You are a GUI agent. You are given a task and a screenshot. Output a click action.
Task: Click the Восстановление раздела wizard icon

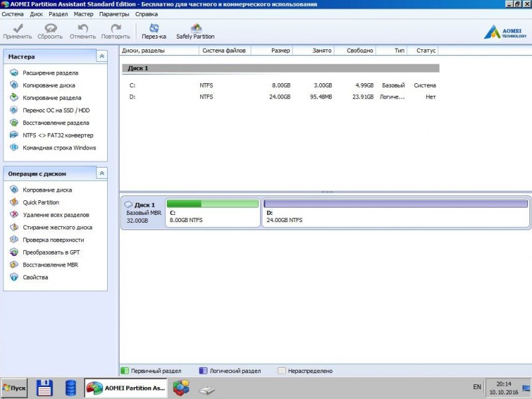tap(14, 122)
